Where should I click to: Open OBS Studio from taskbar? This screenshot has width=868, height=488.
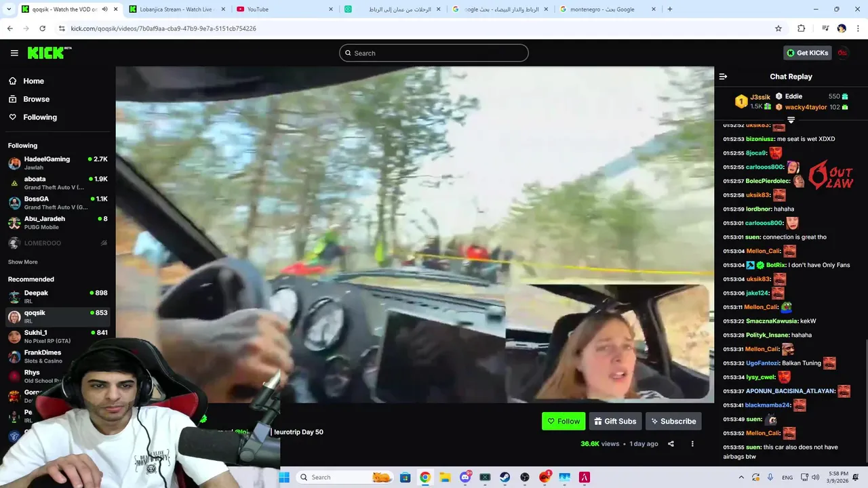(524, 477)
